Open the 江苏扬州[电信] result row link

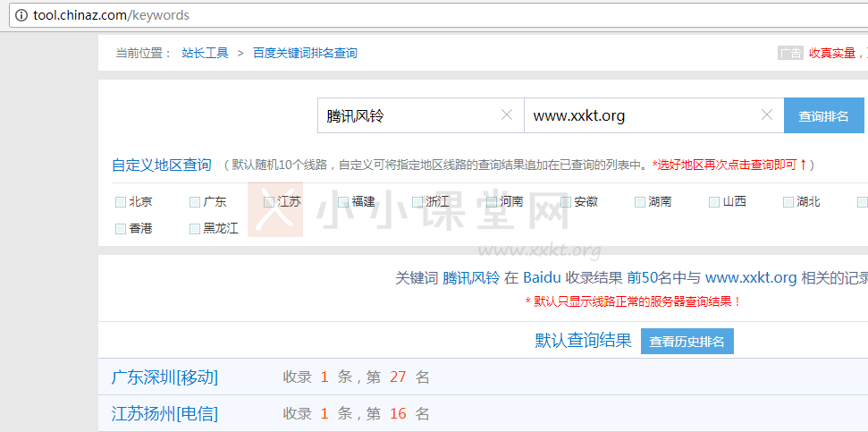pyautogui.click(x=165, y=414)
